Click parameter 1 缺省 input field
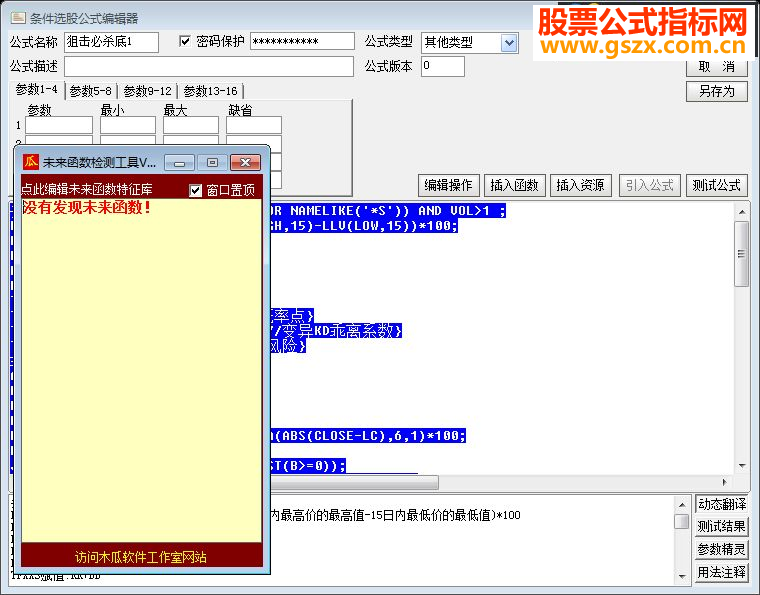760x595 pixels. 253,125
